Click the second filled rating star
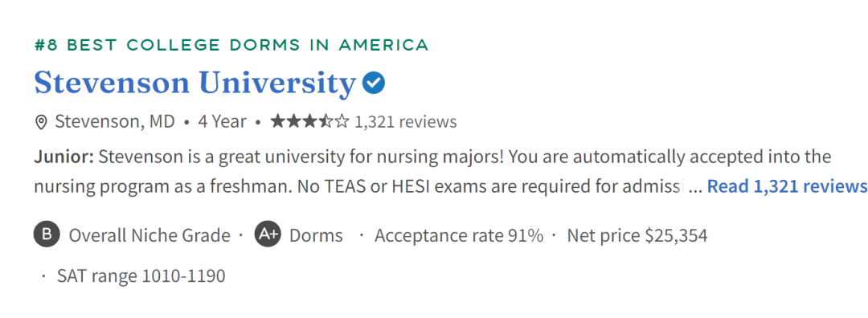868x318 pixels. [294, 121]
